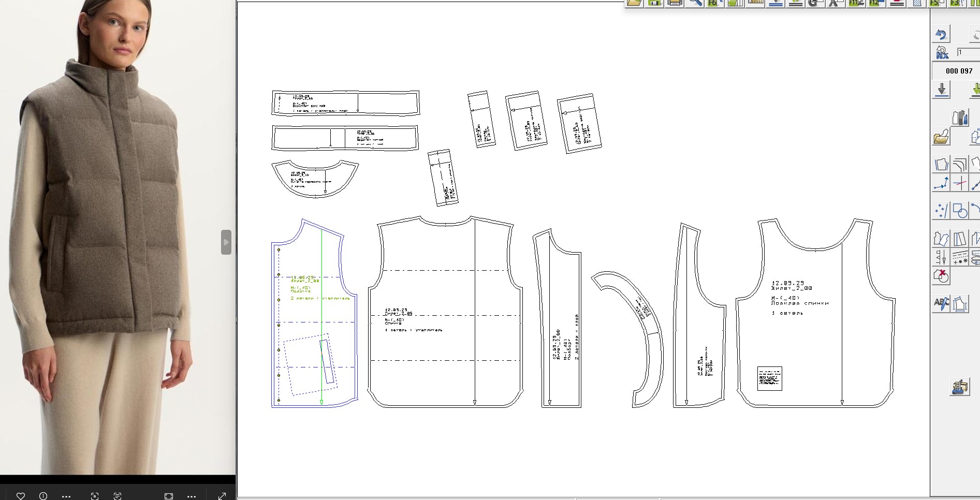980x500 pixels.
Task: Select the ABC text annotation tool
Action: 941,304
